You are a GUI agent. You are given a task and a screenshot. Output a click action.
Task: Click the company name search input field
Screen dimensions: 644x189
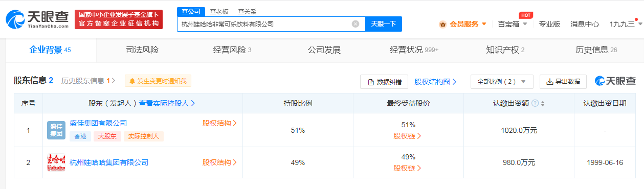(x=266, y=24)
